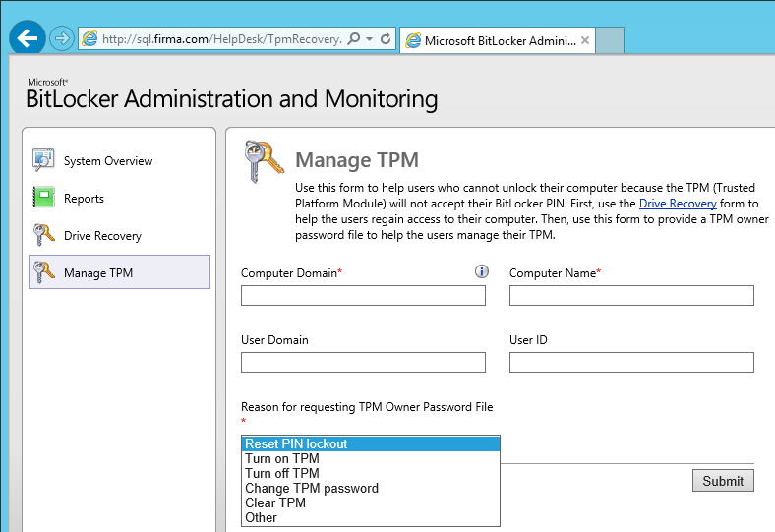Open the address bar autocomplete dropdown arrow
The height and width of the screenshot is (532, 775).
369,38
